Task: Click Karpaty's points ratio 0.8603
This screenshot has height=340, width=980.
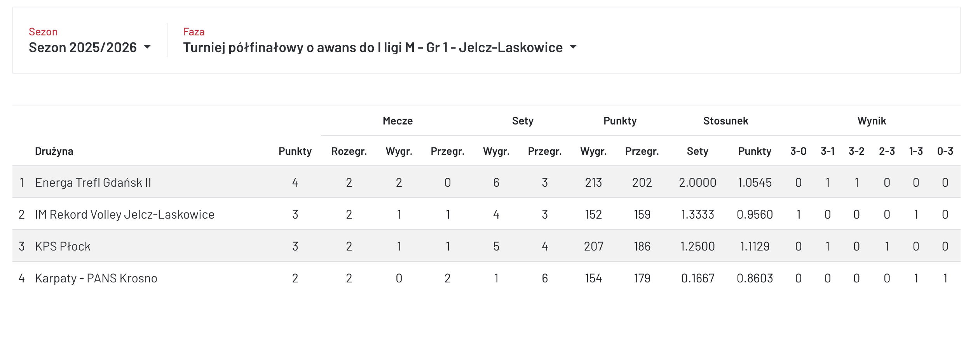Action: click(x=755, y=278)
